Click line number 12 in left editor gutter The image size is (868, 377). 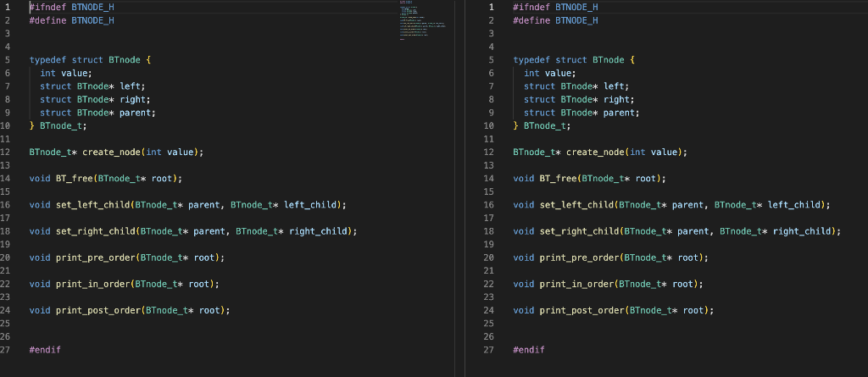coord(7,152)
